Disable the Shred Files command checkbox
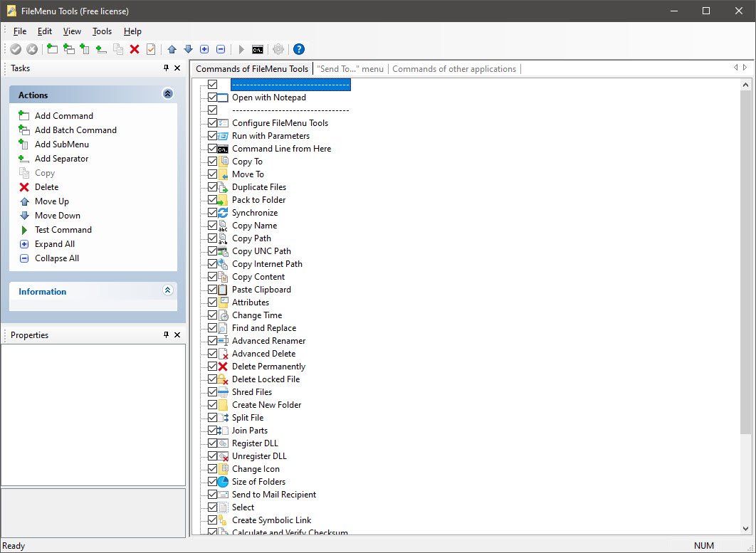Image resolution: width=756 pixels, height=553 pixels. (x=212, y=392)
